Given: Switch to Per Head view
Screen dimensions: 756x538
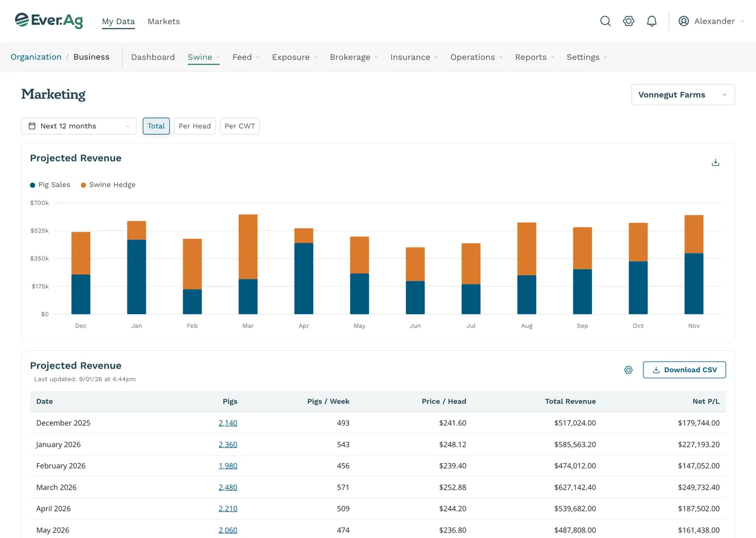Looking at the screenshot, I should [x=195, y=126].
